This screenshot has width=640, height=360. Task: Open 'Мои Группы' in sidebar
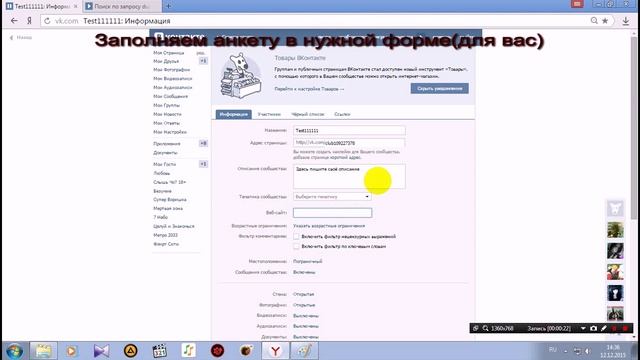point(167,105)
